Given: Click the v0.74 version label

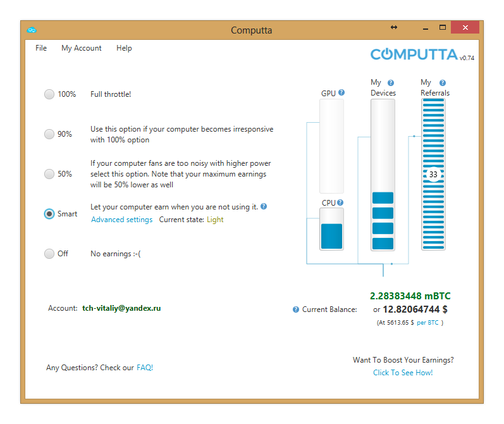Looking at the screenshot, I should point(467,58).
